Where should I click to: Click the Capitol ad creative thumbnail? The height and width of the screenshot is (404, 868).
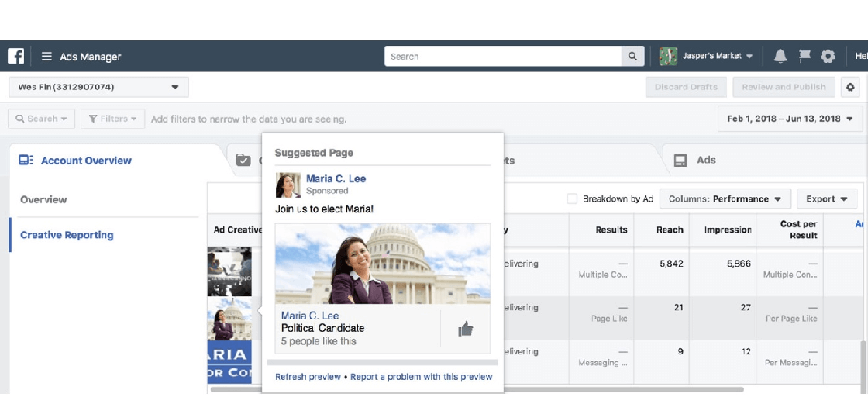click(229, 319)
